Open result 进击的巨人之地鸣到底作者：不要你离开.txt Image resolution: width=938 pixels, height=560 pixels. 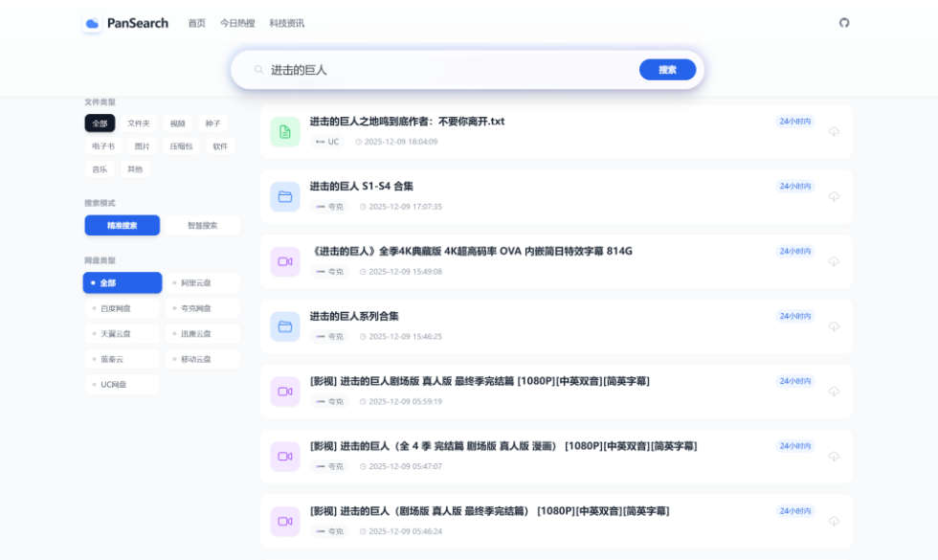pyautogui.click(x=407, y=122)
